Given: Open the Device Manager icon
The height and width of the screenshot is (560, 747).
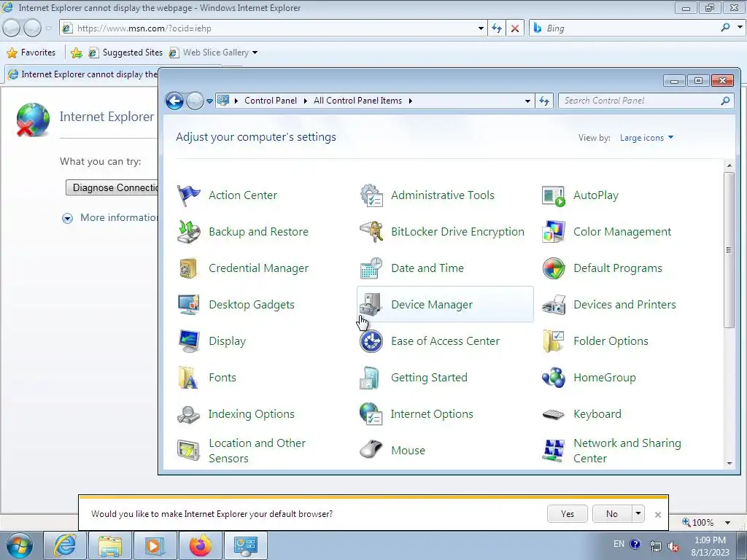Looking at the screenshot, I should click(x=371, y=305).
